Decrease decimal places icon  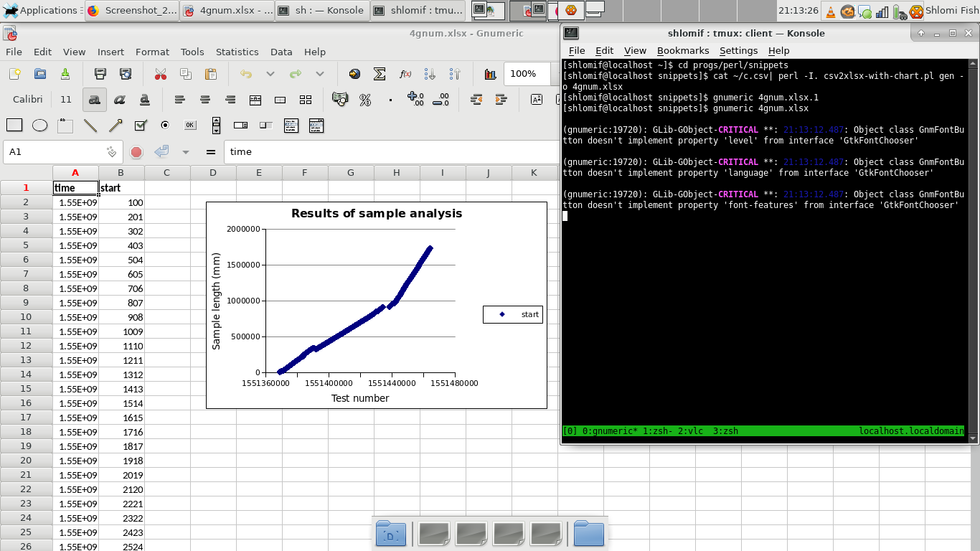pyautogui.click(x=440, y=100)
